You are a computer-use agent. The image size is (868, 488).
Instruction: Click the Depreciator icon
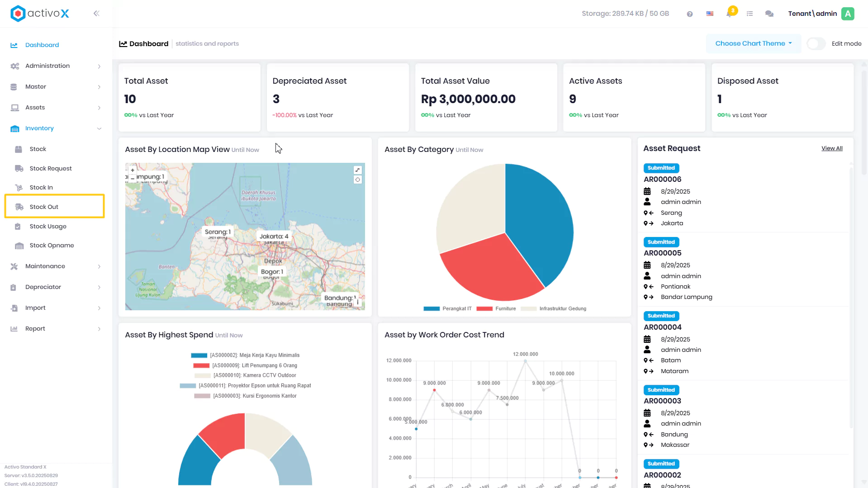click(13, 287)
